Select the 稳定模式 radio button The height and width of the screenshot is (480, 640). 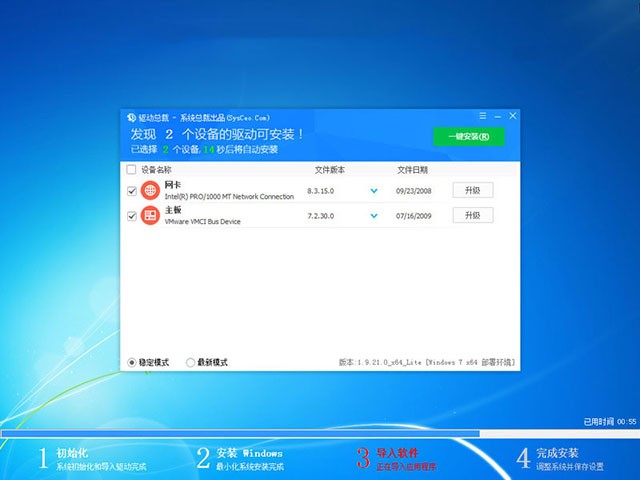(x=131, y=362)
